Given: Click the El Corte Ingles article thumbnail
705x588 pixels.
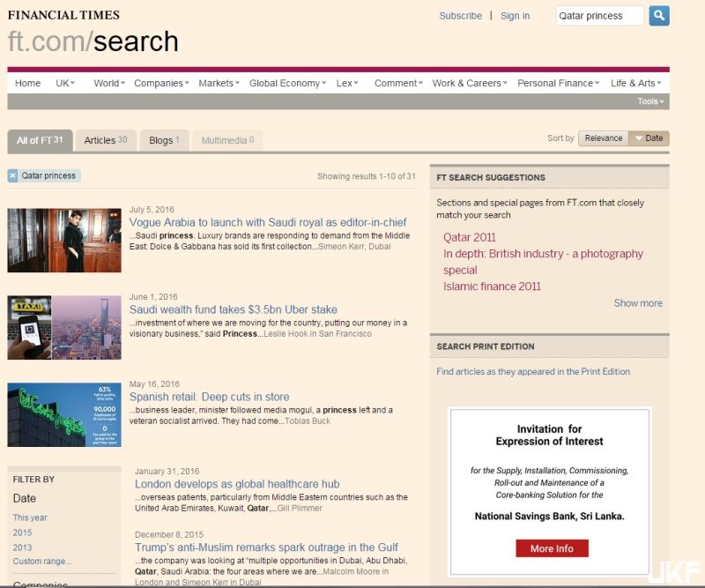Looking at the screenshot, I should click(x=64, y=415).
